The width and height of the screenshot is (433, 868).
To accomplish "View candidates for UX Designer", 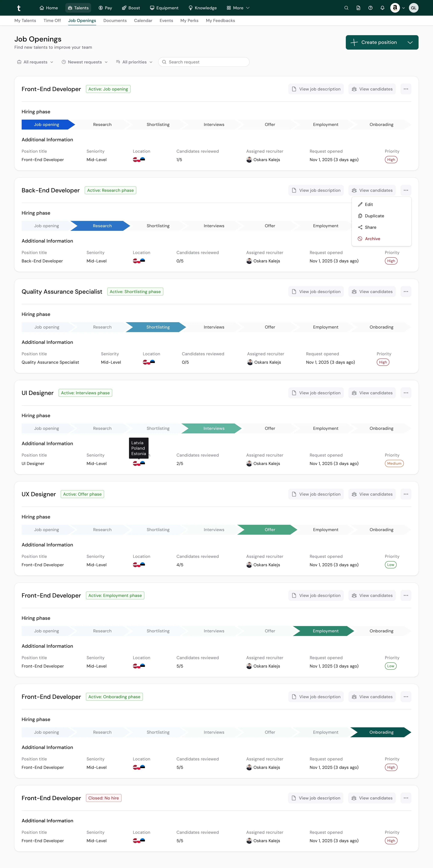I will pos(372,494).
